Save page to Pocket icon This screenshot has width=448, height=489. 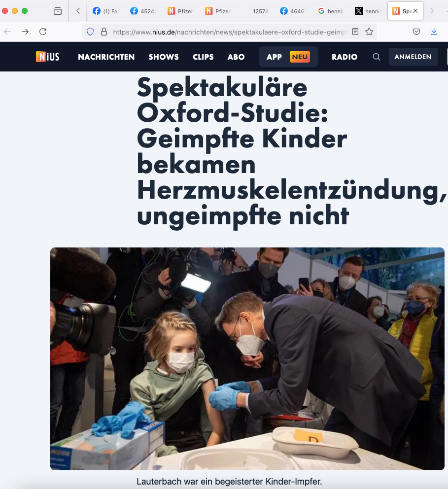click(x=416, y=32)
